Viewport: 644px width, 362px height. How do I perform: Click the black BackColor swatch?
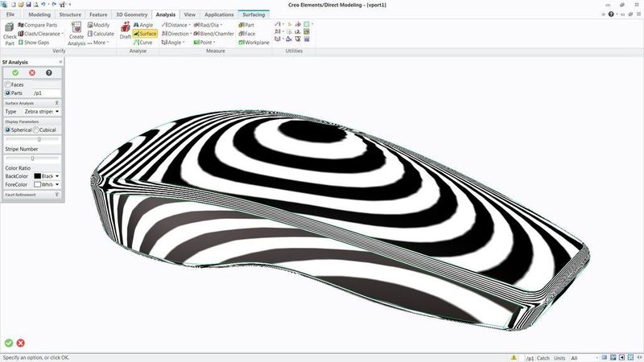coord(37,176)
